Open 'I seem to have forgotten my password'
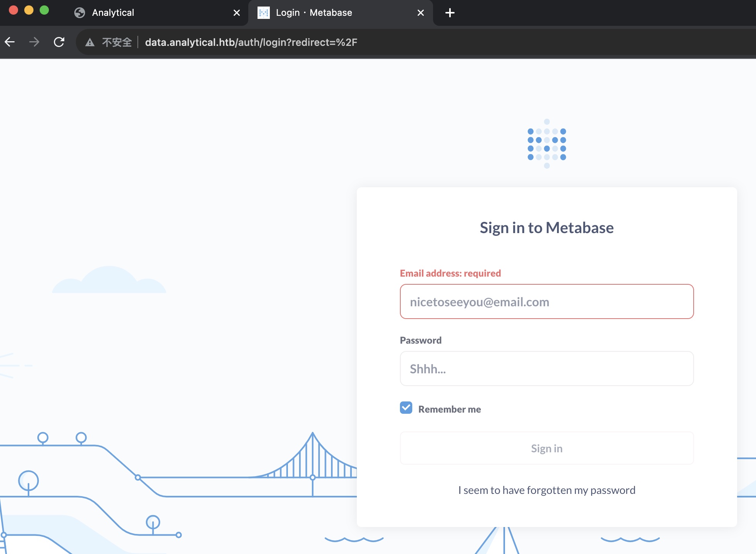Image resolution: width=756 pixels, height=554 pixels. point(547,490)
